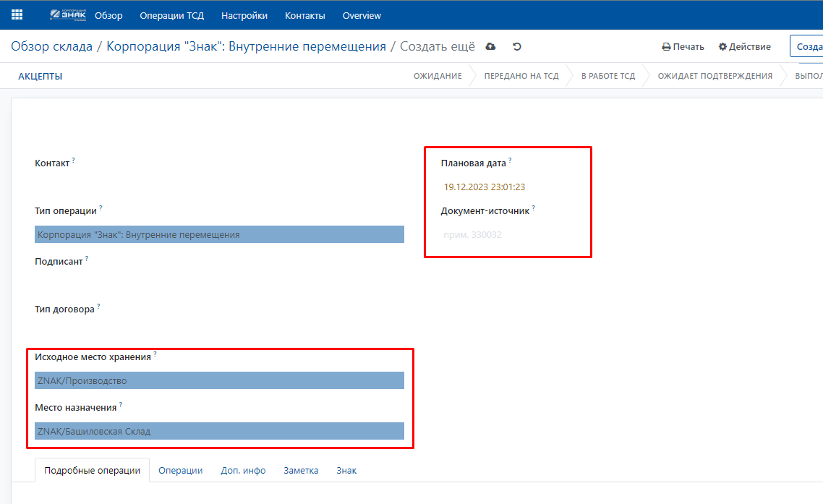The width and height of the screenshot is (823, 504).
Task: Discard changes with the undo arrow icon
Action: point(517,46)
